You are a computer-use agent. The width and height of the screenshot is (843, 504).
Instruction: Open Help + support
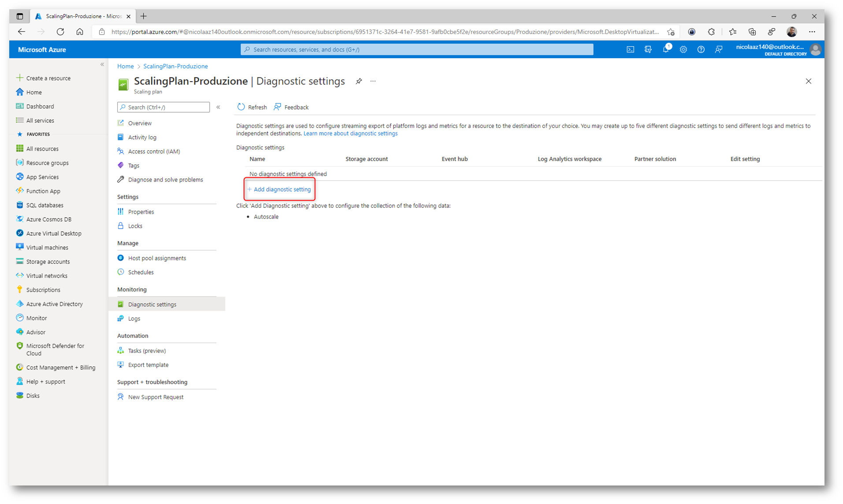pos(45,382)
